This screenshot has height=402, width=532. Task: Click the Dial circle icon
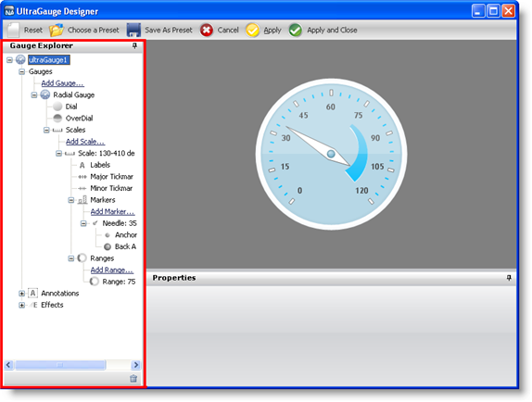point(57,107)
